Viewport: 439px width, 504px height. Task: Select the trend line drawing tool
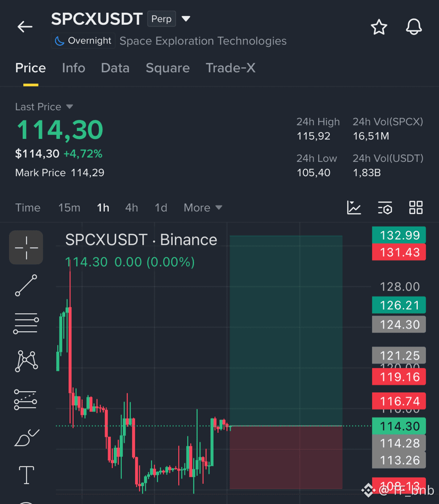[x=26, y=285]
